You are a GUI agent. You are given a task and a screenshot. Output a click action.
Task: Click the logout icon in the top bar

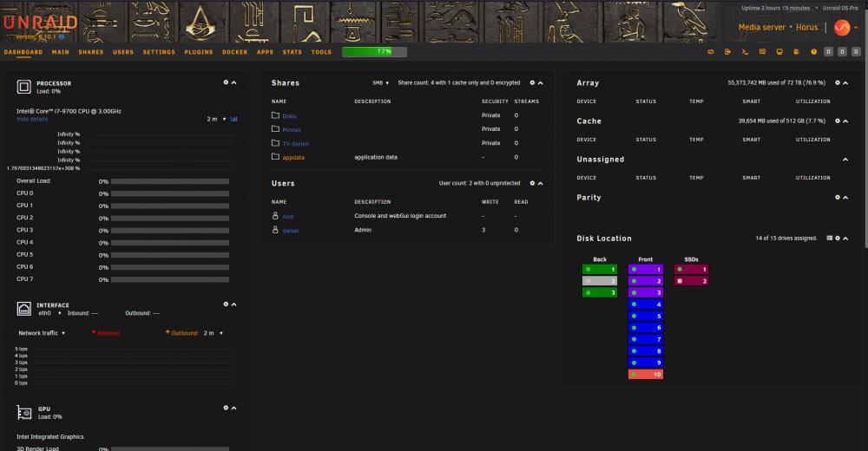point(727,51)
